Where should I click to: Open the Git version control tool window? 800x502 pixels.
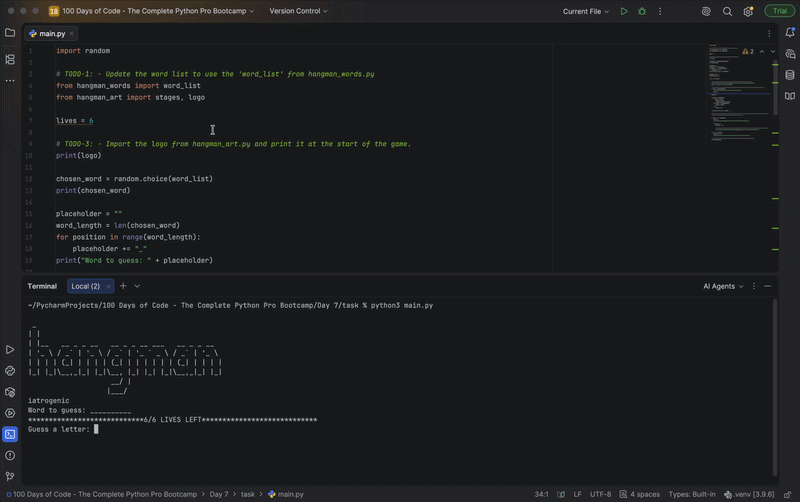point(10,476)
